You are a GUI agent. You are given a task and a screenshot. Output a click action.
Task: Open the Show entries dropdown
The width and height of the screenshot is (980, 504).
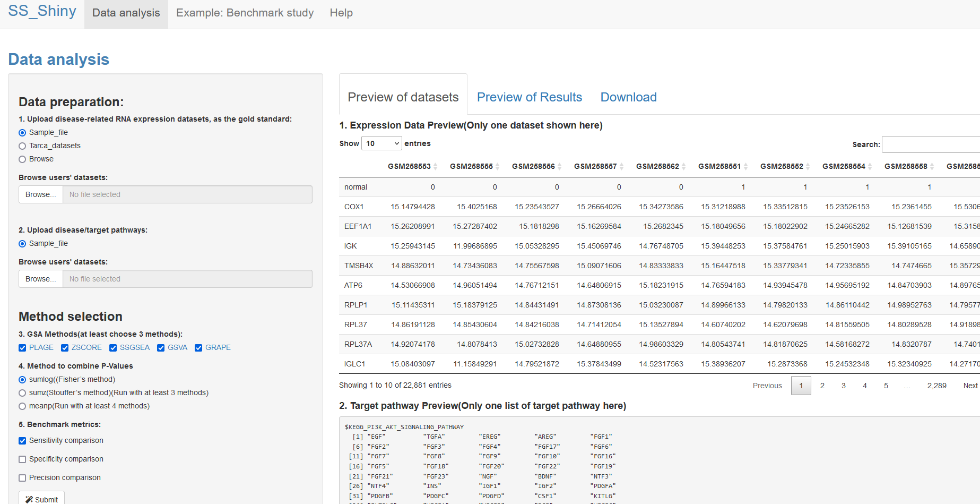(381, 143)
